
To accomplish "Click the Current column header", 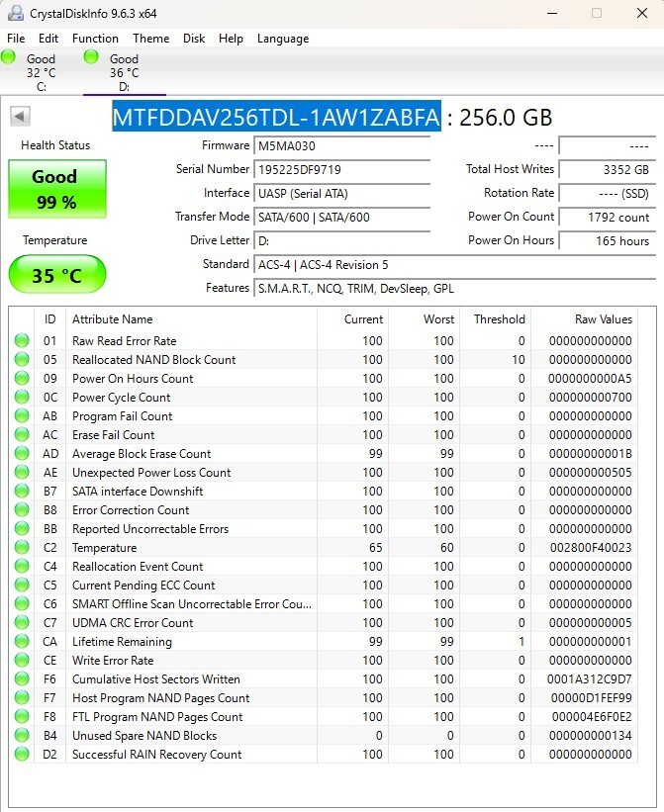I will coord(352,319).
